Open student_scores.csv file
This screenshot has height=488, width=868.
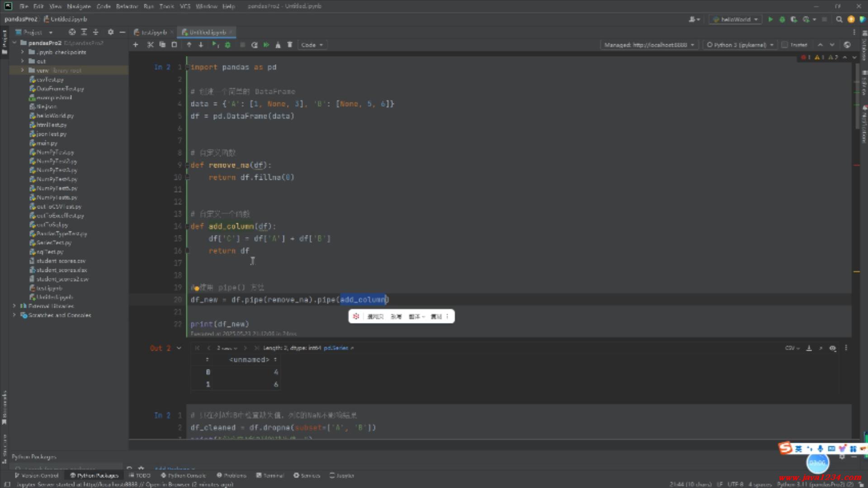coord(61,261)
